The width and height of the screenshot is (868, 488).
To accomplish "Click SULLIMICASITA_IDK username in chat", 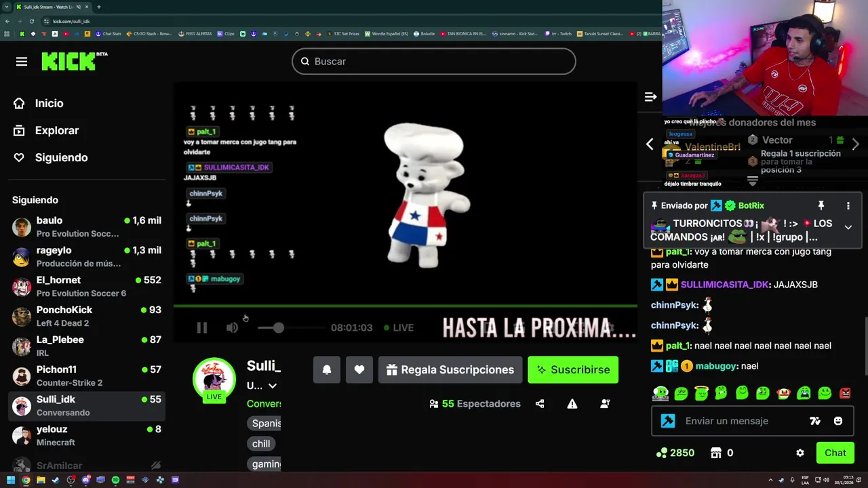I will point(725,285).
